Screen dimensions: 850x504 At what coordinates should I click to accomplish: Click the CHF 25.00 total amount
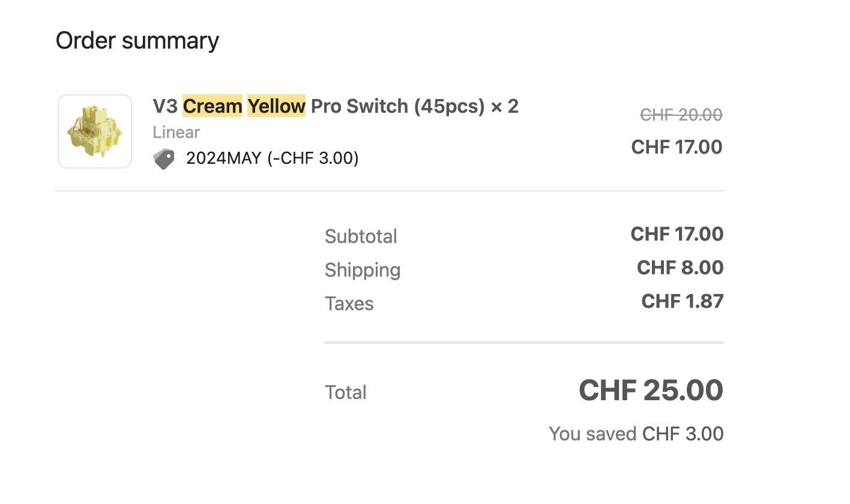pos(651,391)
